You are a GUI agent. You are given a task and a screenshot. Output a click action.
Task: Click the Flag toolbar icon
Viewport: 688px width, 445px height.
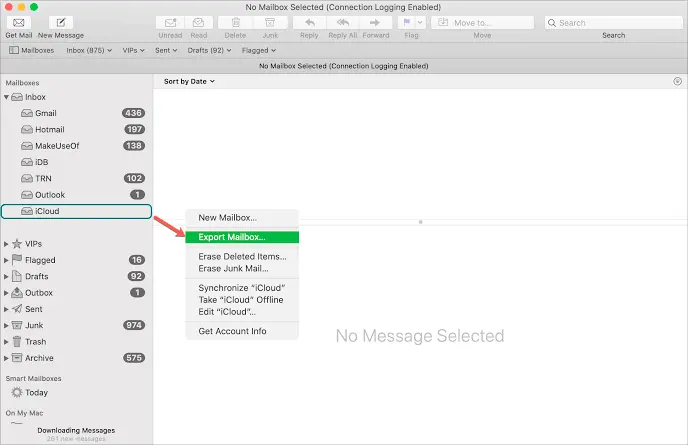[x=407, y=22]
